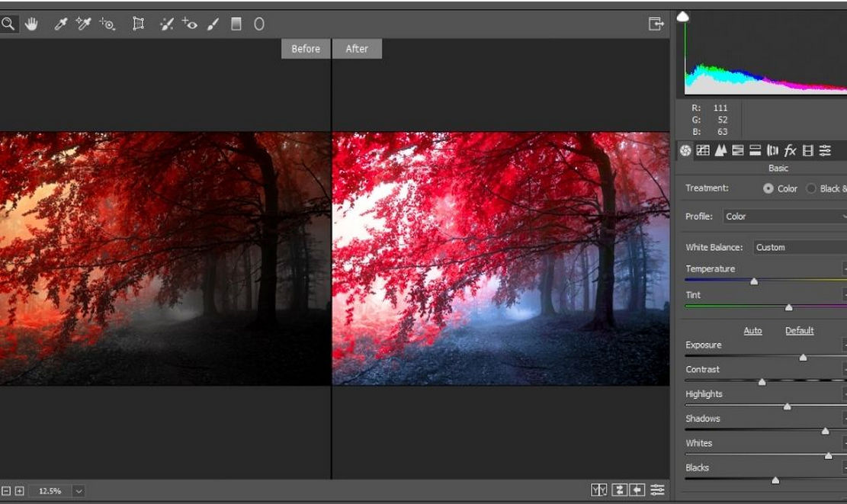The image size is (847, 504).
Task: Pick the White Balance eyedropper tool
Action: (x=63, y=24)
